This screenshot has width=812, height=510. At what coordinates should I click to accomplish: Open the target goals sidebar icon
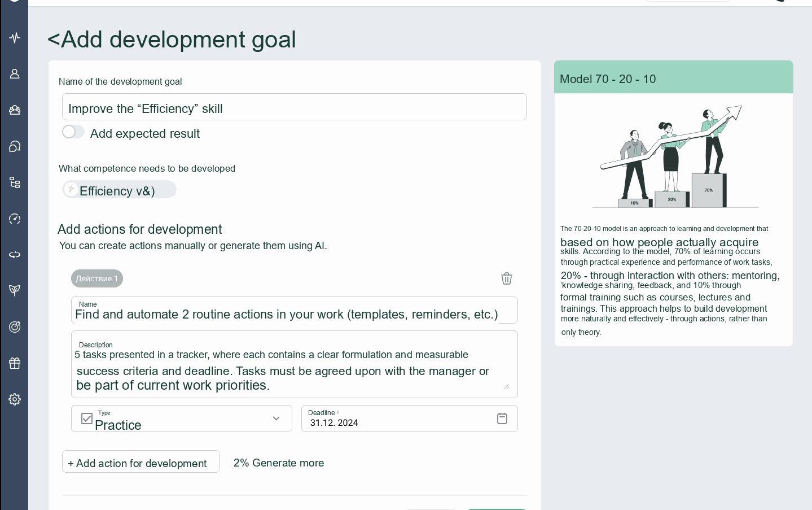15,327
